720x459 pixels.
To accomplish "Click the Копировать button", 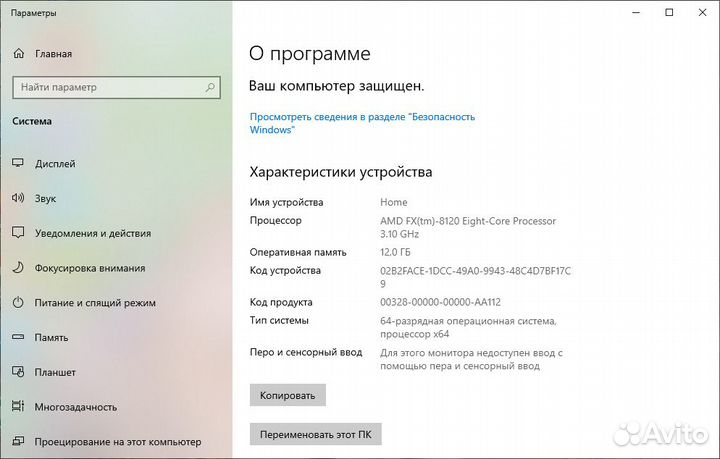I will click(x=287, y=395).
